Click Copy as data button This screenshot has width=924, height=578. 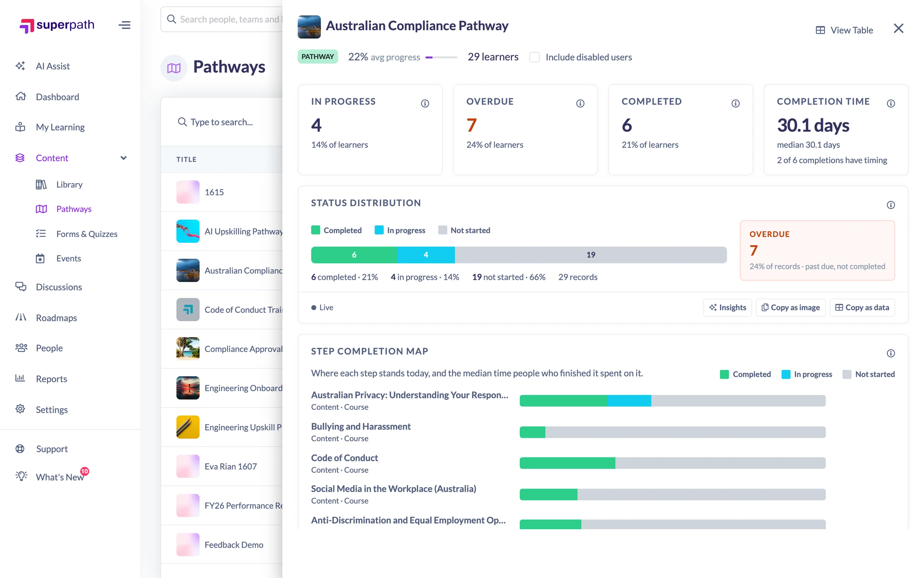click(862, 307)
